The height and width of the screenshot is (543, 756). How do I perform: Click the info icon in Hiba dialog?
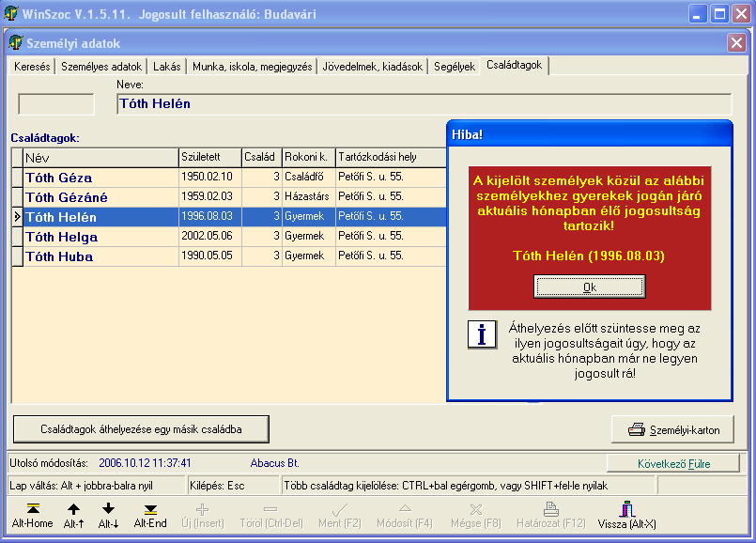[x=482, y=334]
